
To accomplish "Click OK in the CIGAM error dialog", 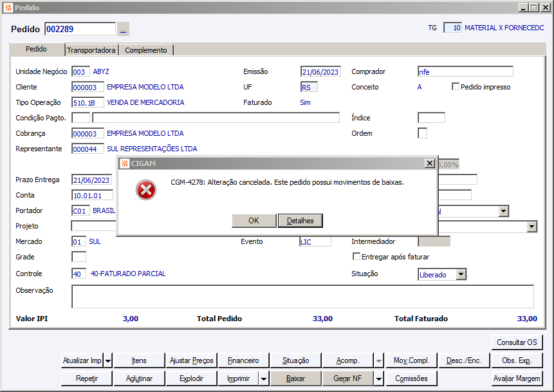I will click(x=254, y=221).
